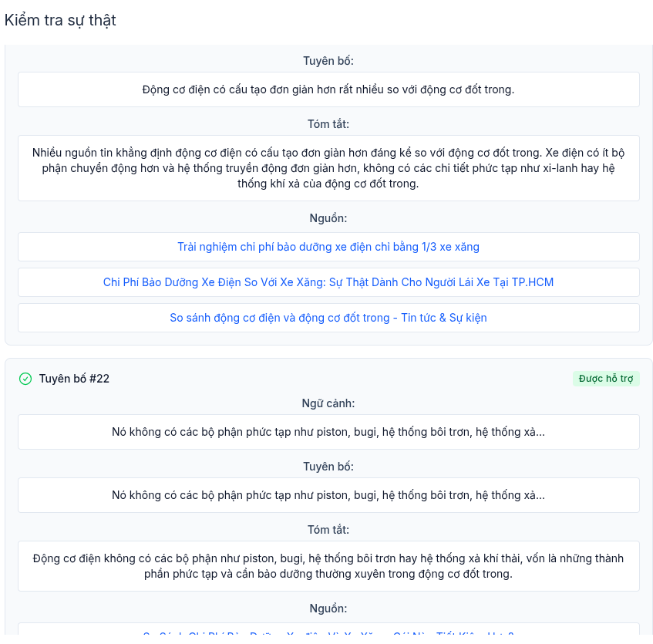Click the text box under the "Ngữ cảnh:" label

(x=328, y=432)
